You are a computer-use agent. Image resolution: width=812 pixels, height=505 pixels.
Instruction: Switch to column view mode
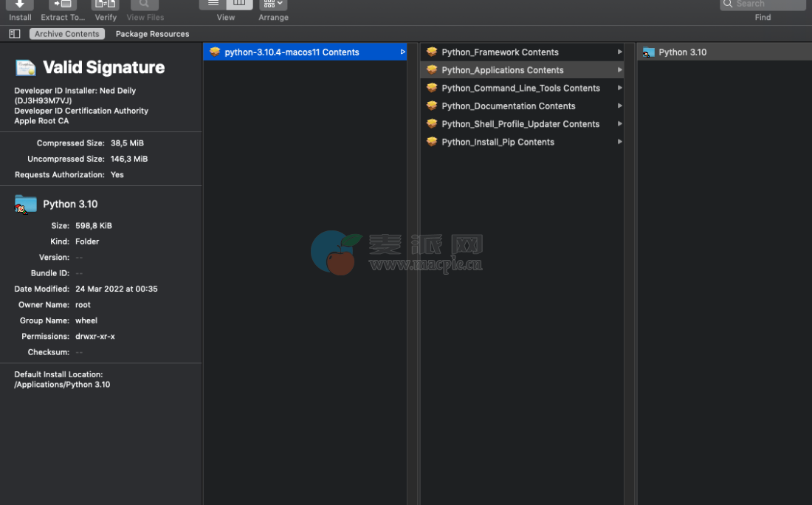[x=239, y=4]
